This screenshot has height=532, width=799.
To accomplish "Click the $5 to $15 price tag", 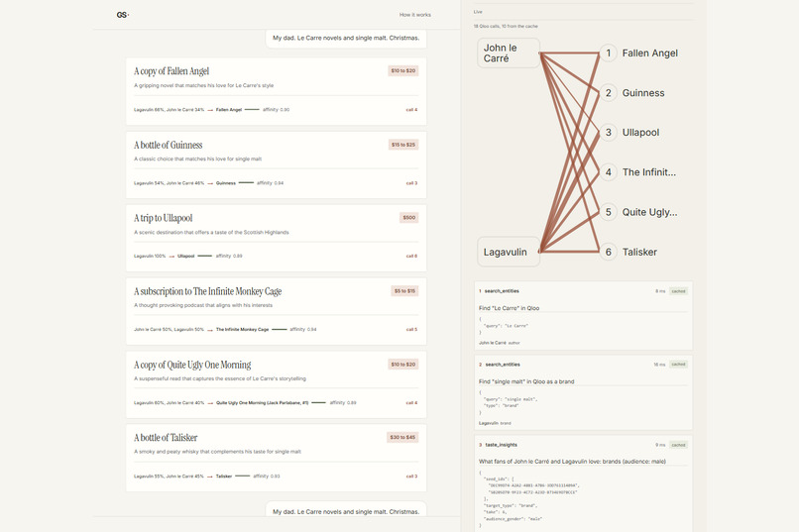I will pos(404,290).
